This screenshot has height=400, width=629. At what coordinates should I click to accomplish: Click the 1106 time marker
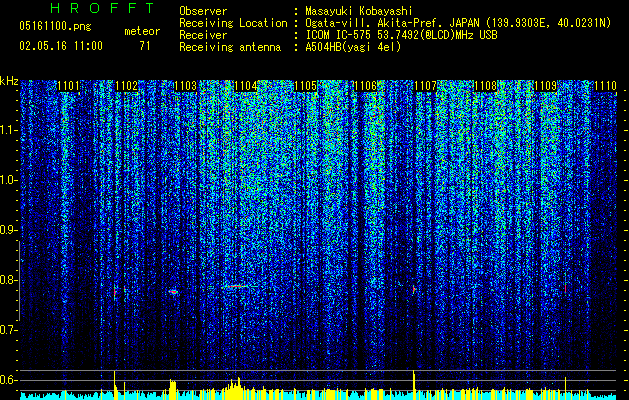(365, 86)
